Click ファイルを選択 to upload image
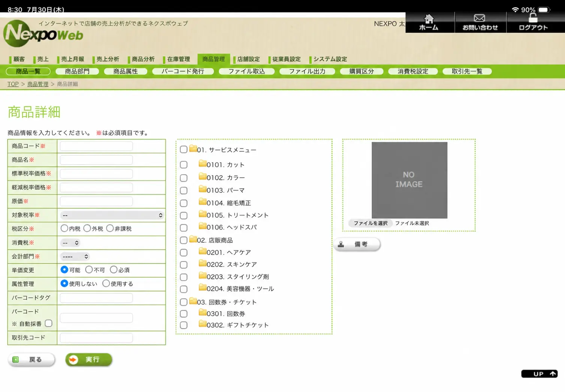565x392 pixels. (370, 223)
